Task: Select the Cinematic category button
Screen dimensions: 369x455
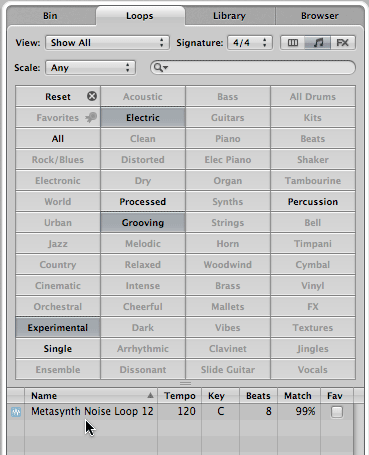Action: click(x=58, y=285)
